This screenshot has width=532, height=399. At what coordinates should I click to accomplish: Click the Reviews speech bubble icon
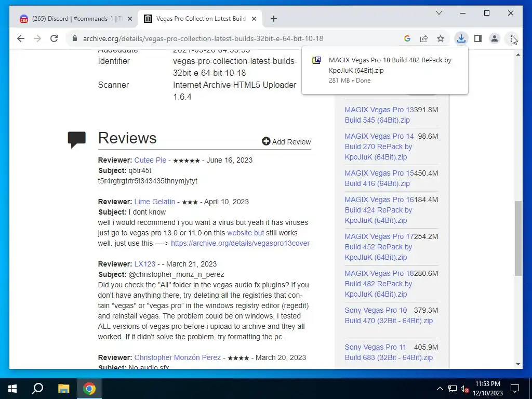coord(77,139)
